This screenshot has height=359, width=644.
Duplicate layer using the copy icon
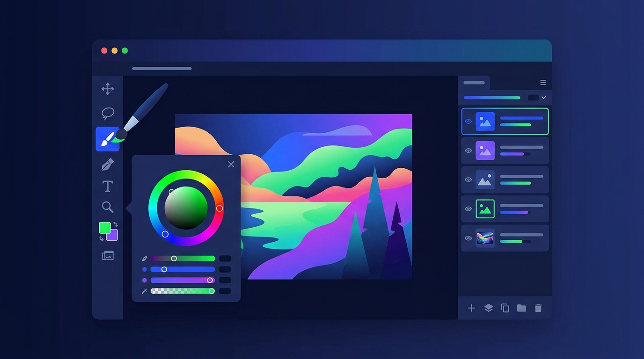pos(505,308)
